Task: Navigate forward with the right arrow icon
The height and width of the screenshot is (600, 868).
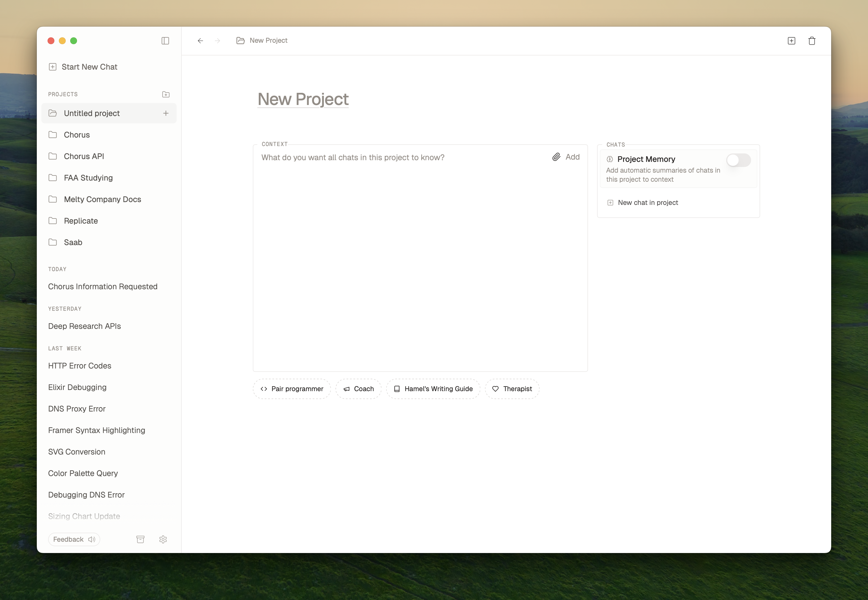Action: (x=217, y=40)
